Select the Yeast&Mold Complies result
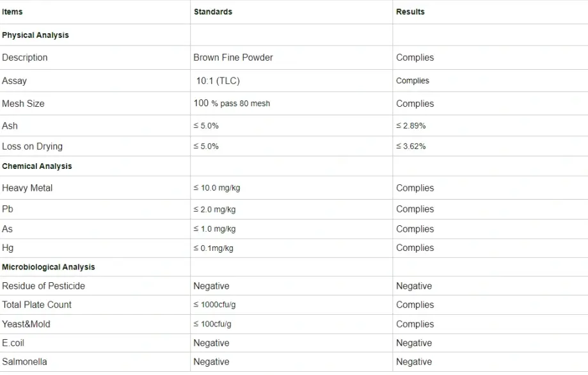588x375 pixels. click(x=415, y=324)
